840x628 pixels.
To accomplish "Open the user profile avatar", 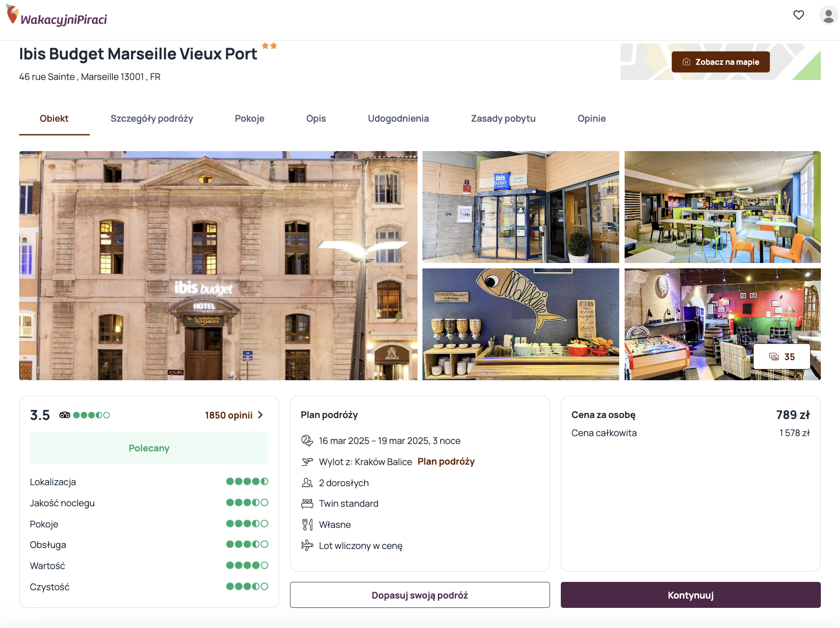I will click(828, 15).
